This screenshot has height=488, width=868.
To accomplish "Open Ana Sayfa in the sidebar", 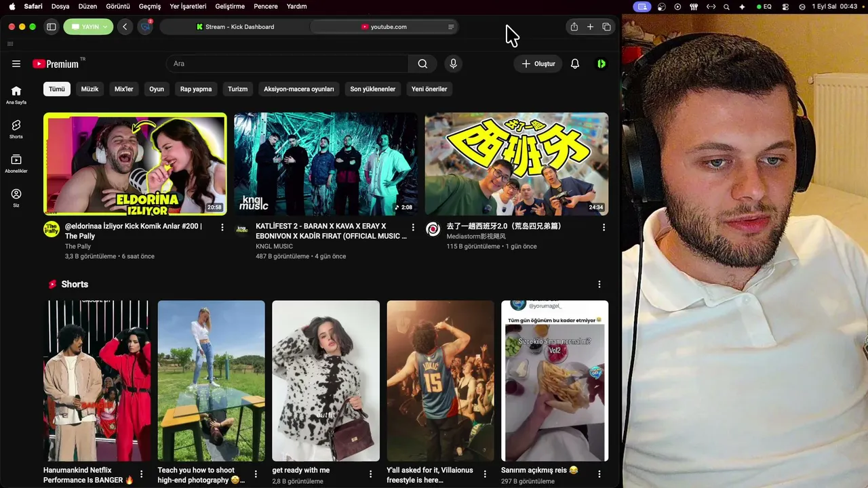I will [16, 95].
